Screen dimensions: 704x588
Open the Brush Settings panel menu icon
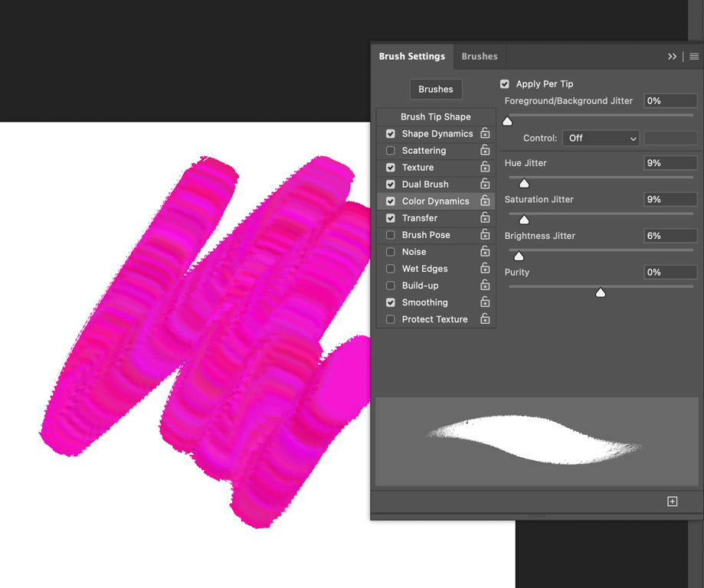(694, 57)
